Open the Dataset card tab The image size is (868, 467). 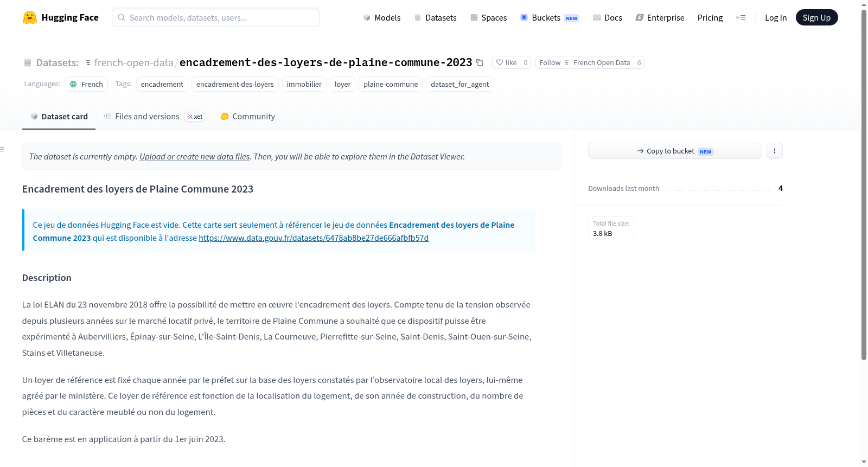coord(59,117)
